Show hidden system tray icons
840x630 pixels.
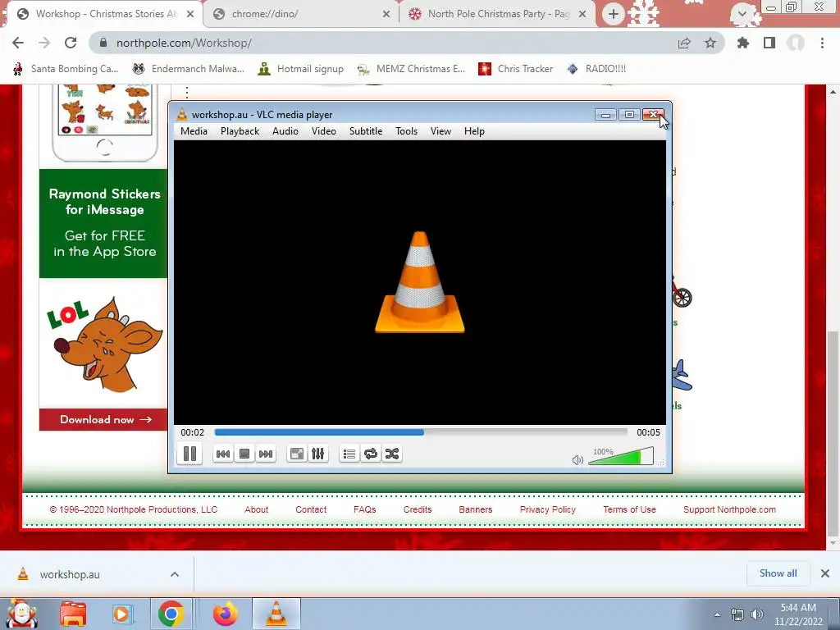(x=717, y=614)
